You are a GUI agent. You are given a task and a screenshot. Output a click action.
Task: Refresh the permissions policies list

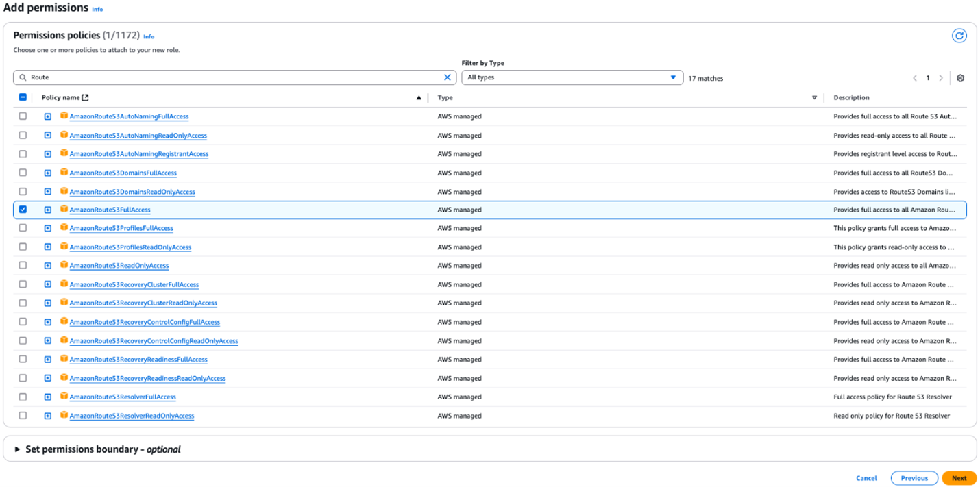959,35
